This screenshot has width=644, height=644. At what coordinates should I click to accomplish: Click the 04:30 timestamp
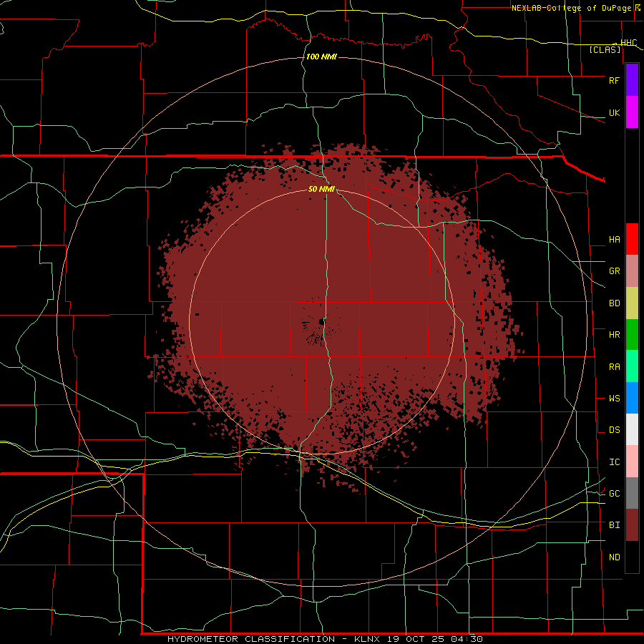coord(467,639)
